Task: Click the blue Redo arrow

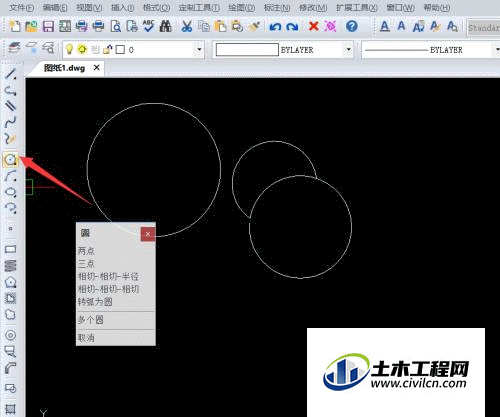Action: tap(292, 26)
